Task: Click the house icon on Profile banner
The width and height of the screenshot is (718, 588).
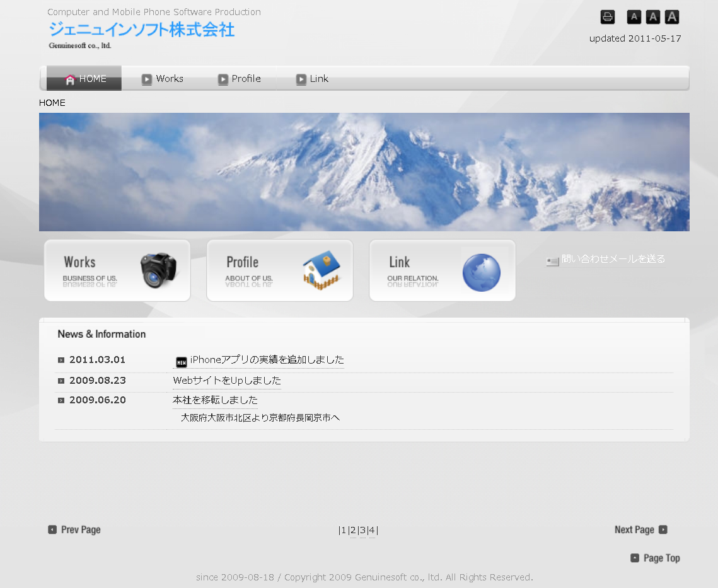Action: 321,271
